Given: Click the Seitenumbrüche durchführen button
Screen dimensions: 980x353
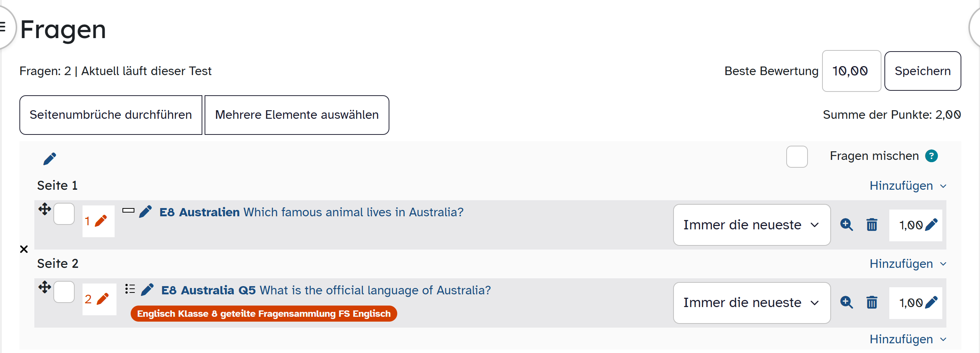Looking at the screenshot, I should 111,115.
